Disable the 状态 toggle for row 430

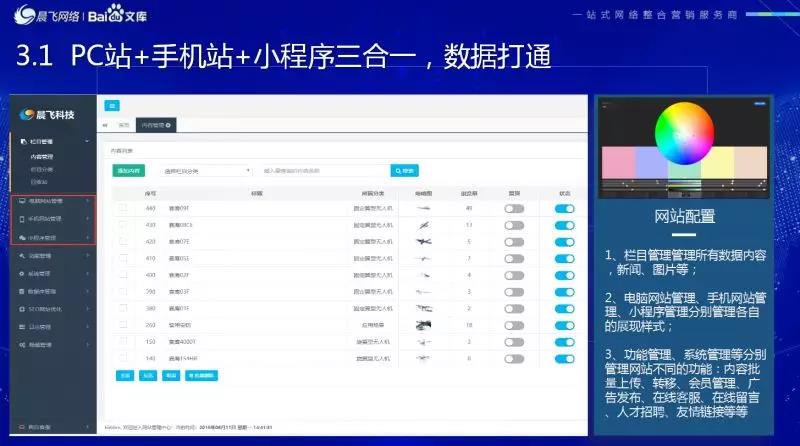564,225
